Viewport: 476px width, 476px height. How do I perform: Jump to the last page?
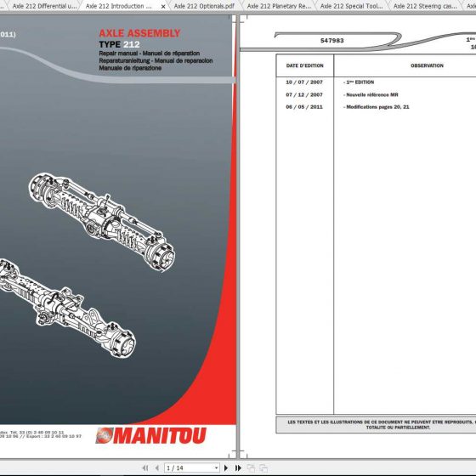[x=238, y=467]
